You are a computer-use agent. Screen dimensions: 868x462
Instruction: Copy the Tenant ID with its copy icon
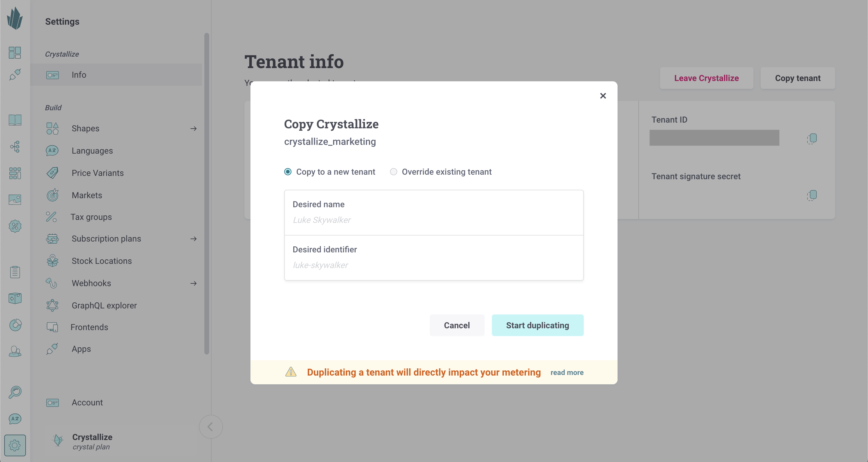coord(812,139)
